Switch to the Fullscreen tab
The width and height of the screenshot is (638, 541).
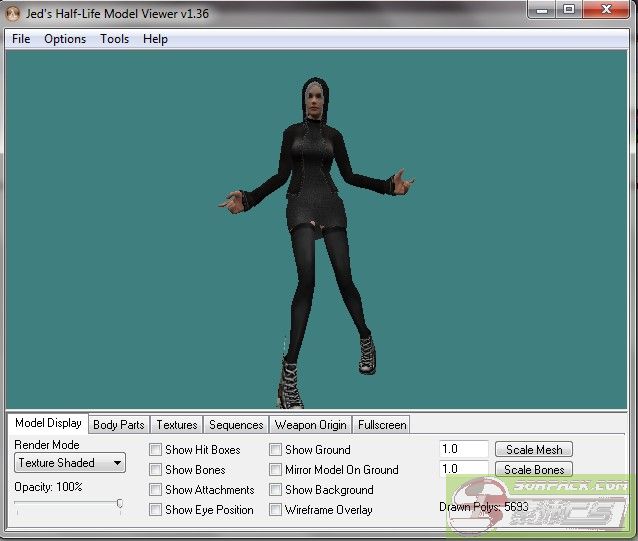point(382,425)
